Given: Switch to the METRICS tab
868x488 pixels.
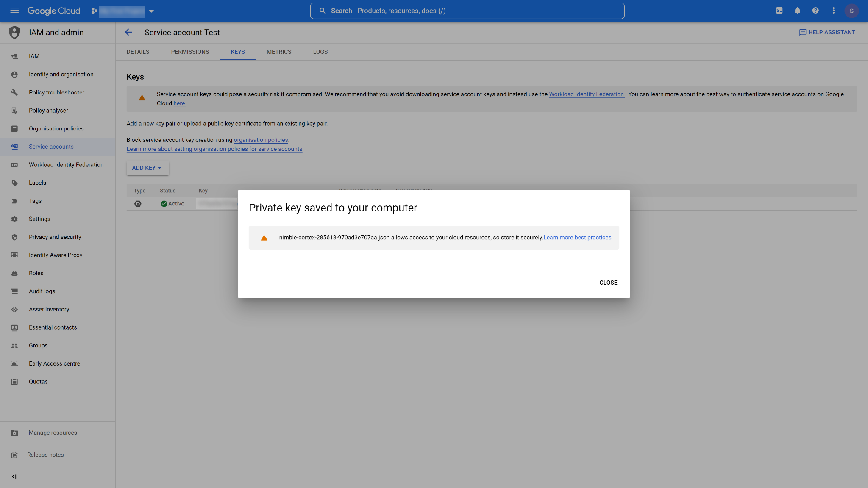Looking at the screenshot, I should tap(279, 52).
